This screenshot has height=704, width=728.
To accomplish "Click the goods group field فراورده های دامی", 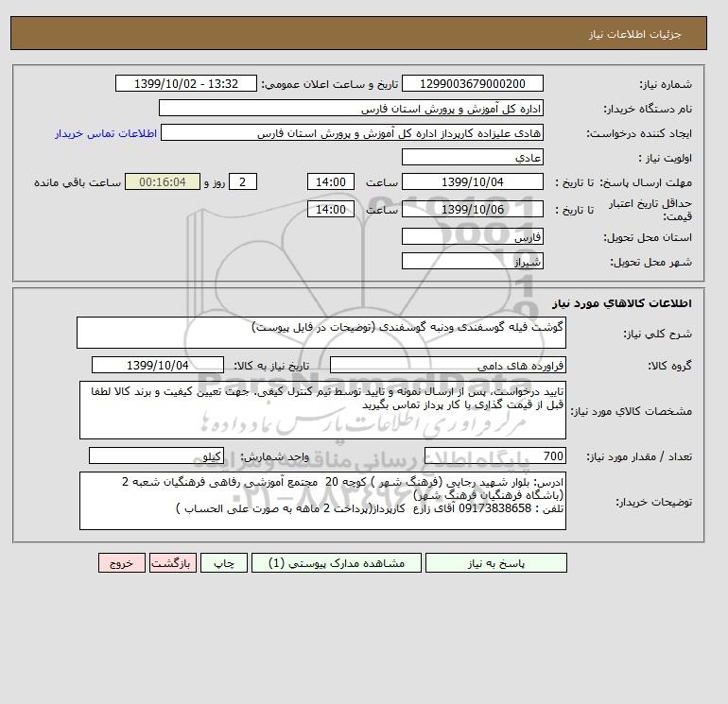I will pos(447,365).
